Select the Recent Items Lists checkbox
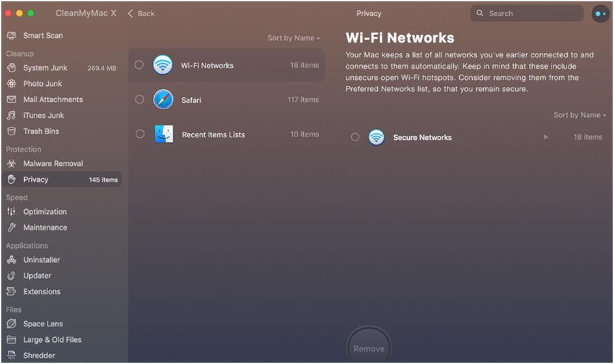Screen dimensions: 614x364 [140, 135]
